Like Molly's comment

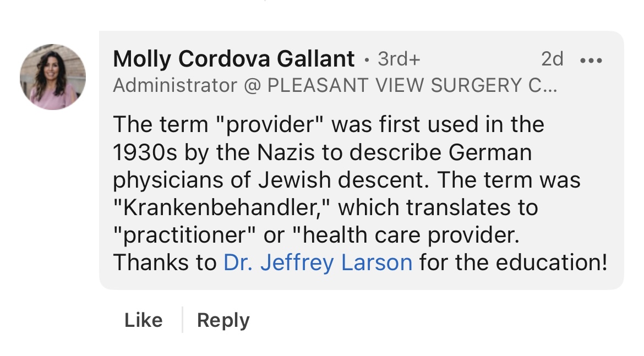[x=143, y=320]
